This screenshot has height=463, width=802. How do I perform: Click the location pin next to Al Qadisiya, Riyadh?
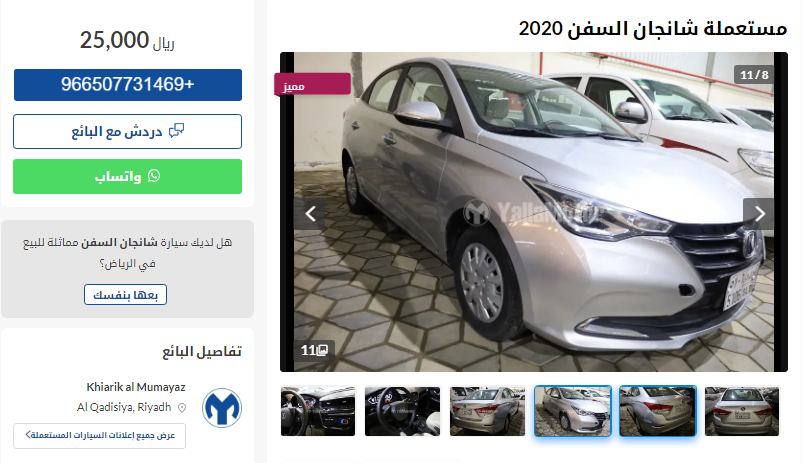[x=182, y=408]
